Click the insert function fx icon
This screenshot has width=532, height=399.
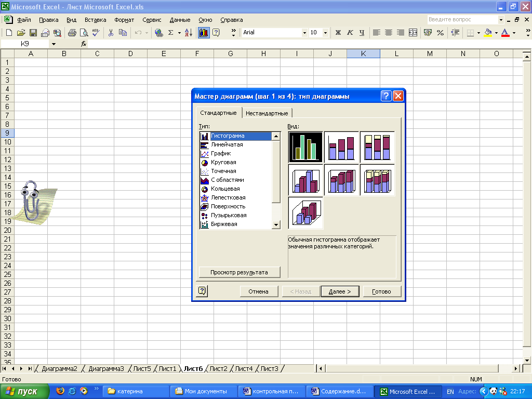(x=84, y=44)
